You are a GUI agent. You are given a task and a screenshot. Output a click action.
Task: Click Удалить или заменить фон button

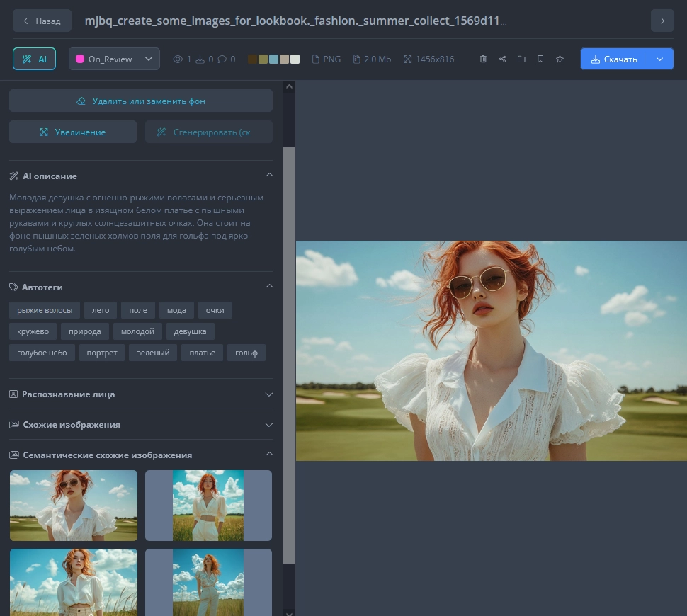point(140,101)
